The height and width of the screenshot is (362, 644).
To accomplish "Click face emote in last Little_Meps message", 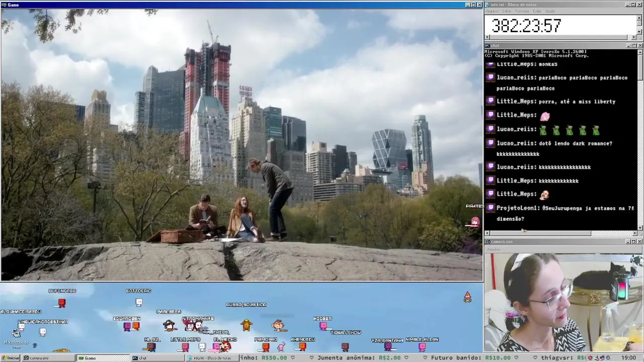I will [x=544, y=195].
